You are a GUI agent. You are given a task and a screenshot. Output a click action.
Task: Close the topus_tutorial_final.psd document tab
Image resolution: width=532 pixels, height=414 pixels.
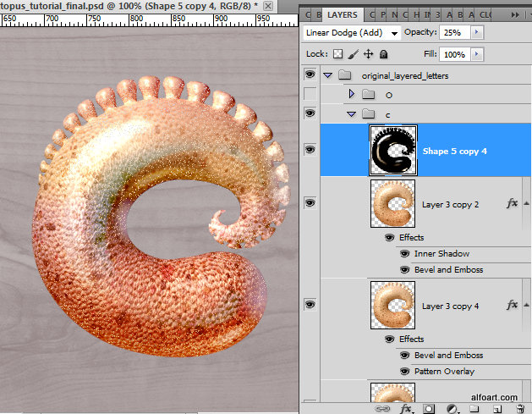[x=268, y=6]
